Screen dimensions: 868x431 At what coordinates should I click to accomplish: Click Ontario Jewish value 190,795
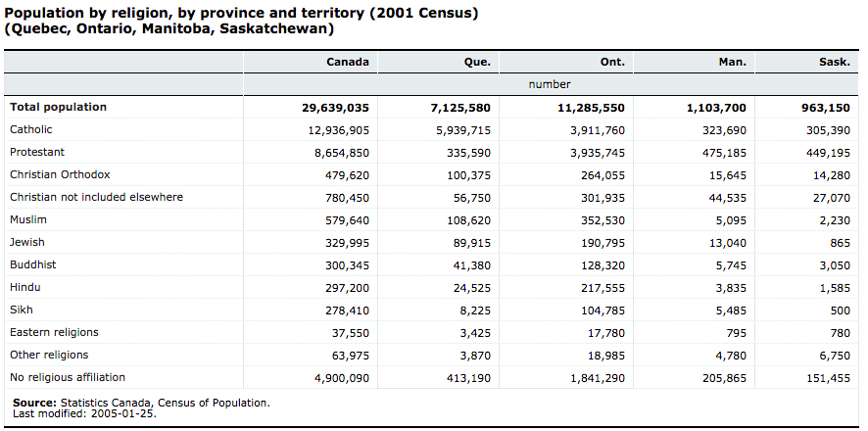coord(603,243)
